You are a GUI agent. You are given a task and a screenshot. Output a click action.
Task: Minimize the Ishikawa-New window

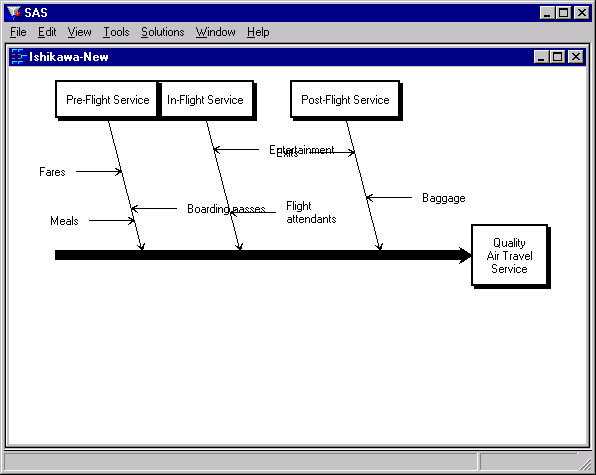(541, 57)
